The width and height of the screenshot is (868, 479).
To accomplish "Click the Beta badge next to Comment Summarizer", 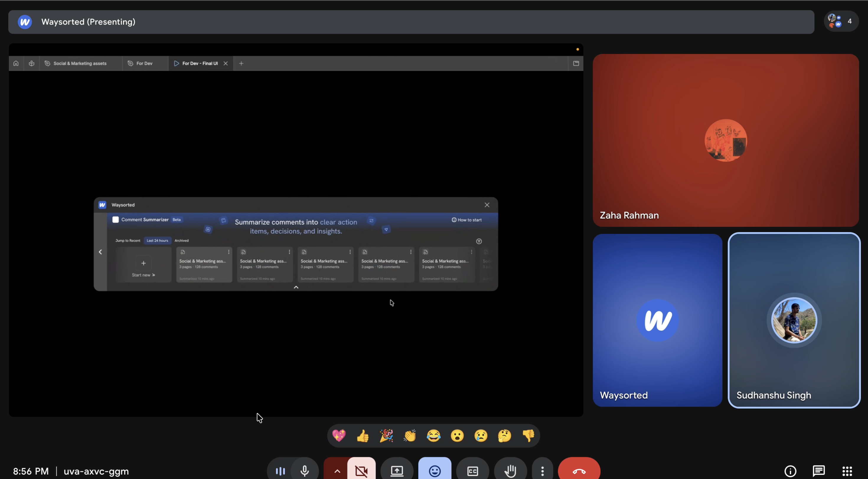I will [x=177, y=219].
